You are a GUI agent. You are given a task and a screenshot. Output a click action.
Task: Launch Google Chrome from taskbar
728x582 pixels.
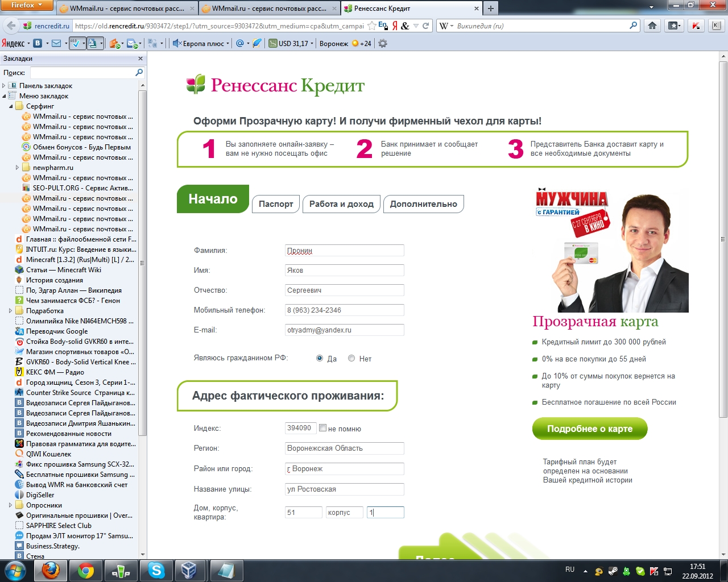coord(86,570)
